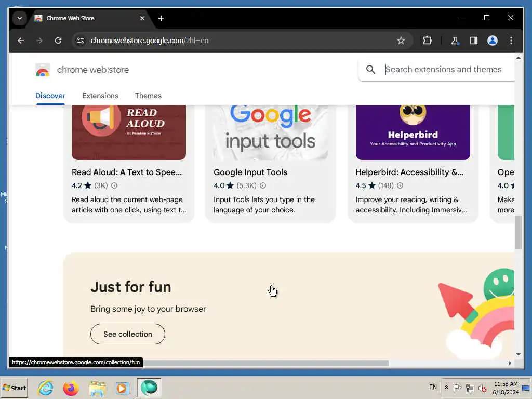Close the Chrome Web Store tab
The image size is (532, 399).
coord(142,18)
